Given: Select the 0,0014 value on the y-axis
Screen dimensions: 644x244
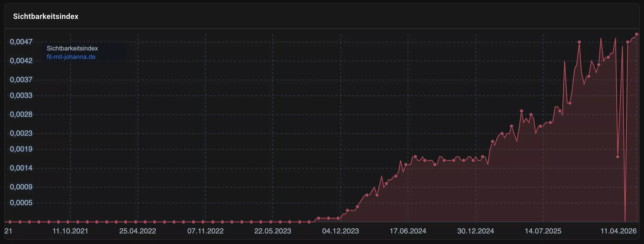Looking at the screenshot, I should pos(21,168).
